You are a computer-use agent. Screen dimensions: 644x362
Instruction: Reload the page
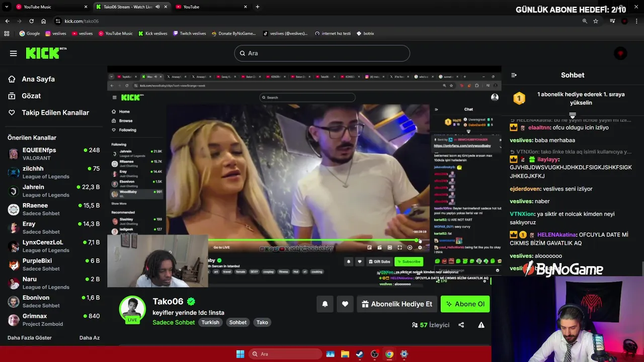pos(31,21)
